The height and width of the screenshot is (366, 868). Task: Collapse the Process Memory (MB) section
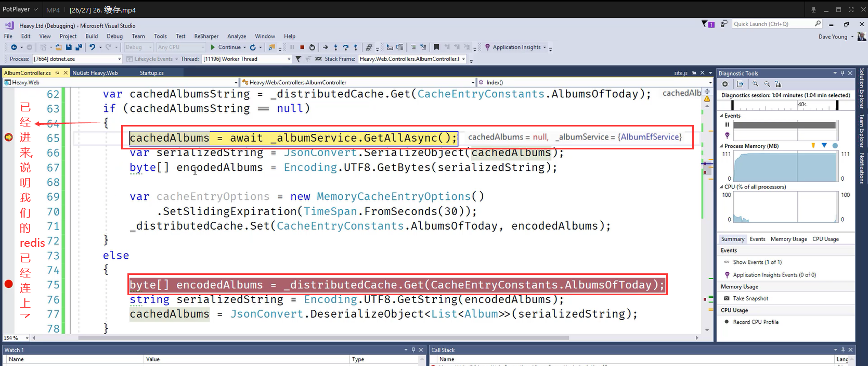tap(721, 146)
